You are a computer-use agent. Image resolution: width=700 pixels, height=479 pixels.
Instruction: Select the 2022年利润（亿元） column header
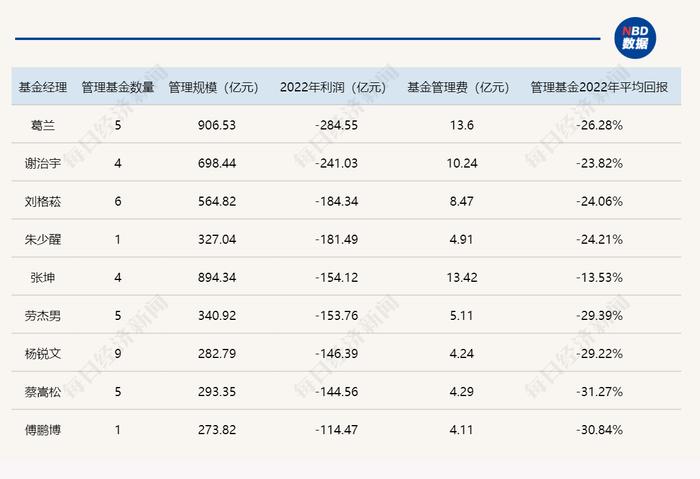click(333, 87)
